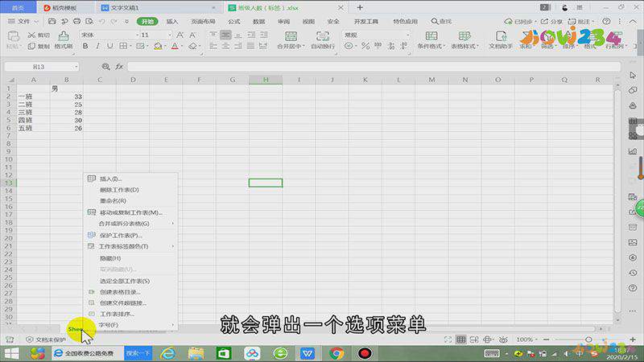Click the Clear eraser icon

click(x=192, y=47)
